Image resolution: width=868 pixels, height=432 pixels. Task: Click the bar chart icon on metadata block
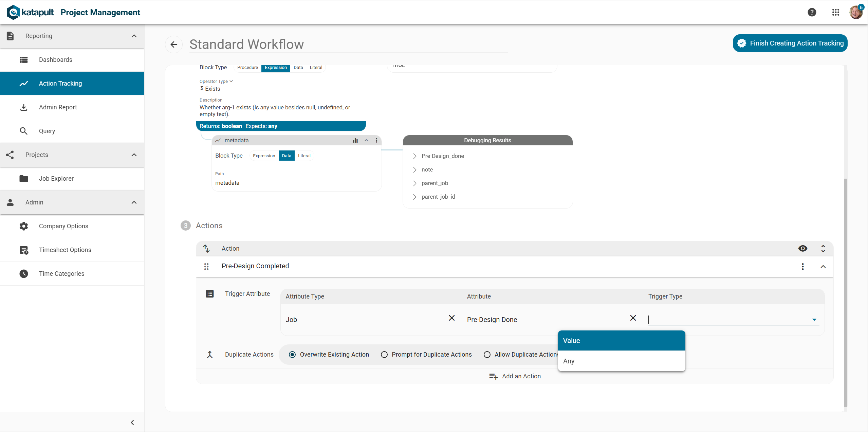pos(355,140)
